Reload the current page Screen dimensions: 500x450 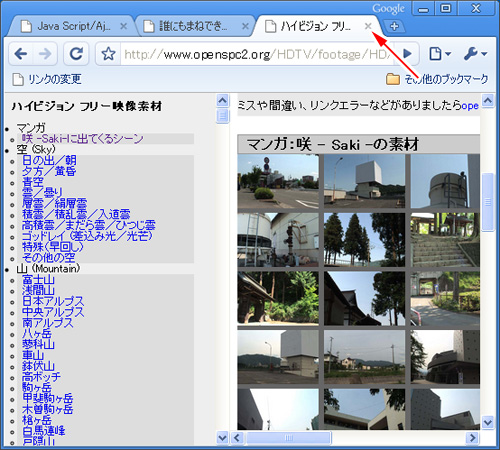76,53
